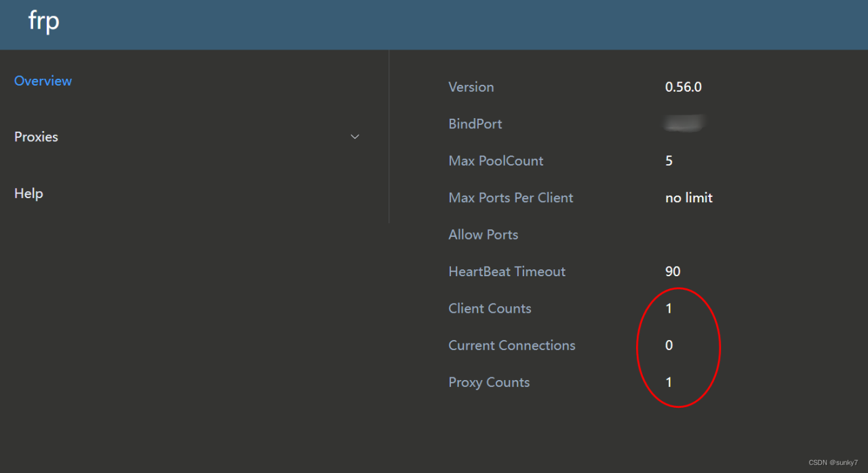Click the Proxy Counts label
Viewport: 868px width, 473px height.
tap(489, 383)
